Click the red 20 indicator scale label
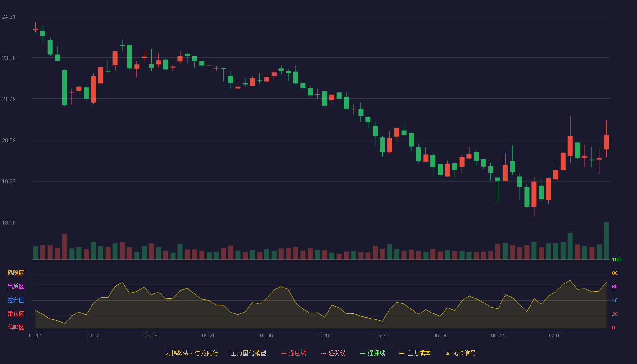Screen dimensions: 637x364 pyautogui.click(x=615, y=314)
